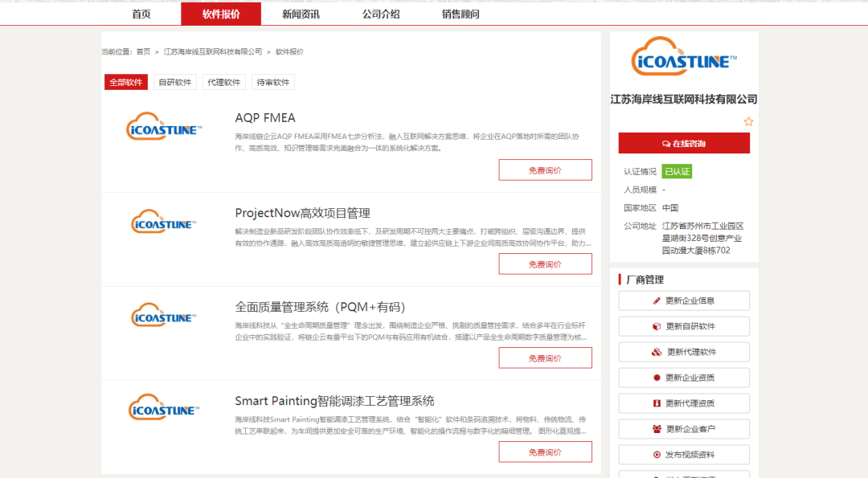Click the 全面质量管理系统 description paragraph
Image resolution: width=868 pixels, height=478 pixels.
[x=411, y=332]
